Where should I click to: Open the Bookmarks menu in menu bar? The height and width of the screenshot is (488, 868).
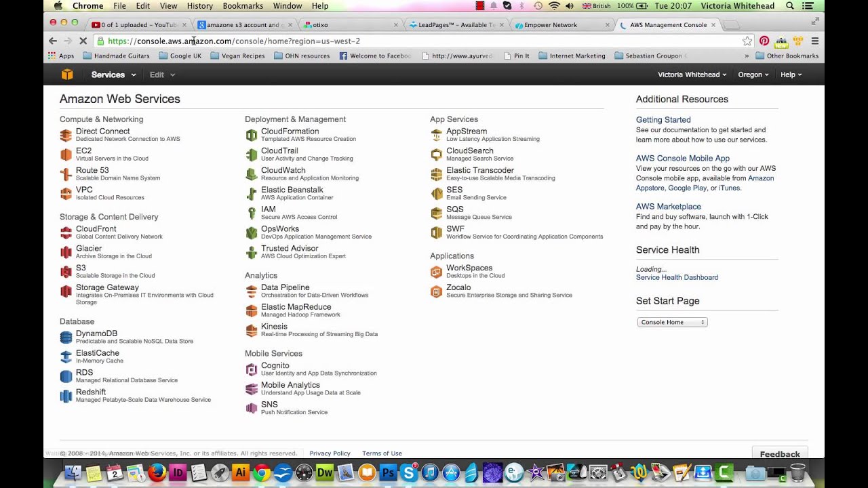click(243, 6)
